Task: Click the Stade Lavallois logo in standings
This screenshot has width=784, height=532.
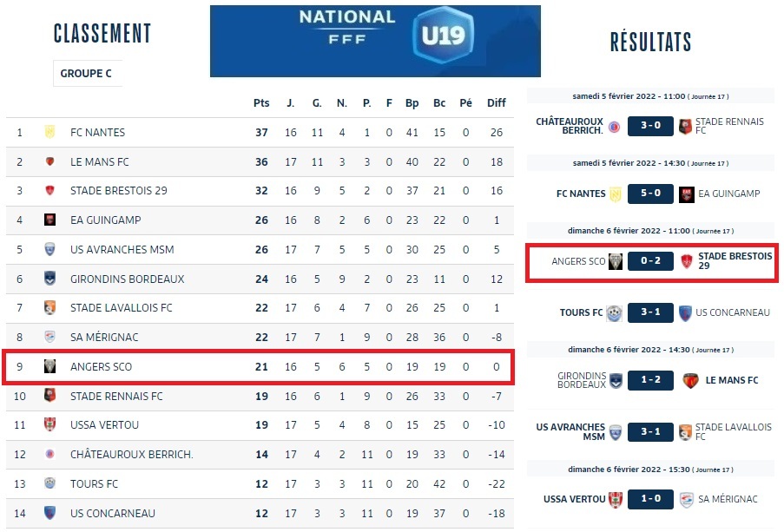Action: [49, 308]
